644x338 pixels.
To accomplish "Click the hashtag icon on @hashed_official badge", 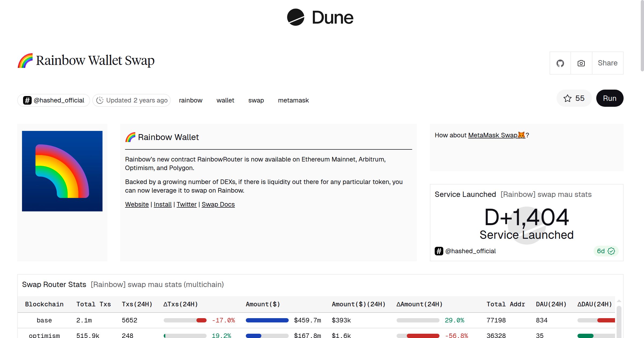I will click(27, 100).
